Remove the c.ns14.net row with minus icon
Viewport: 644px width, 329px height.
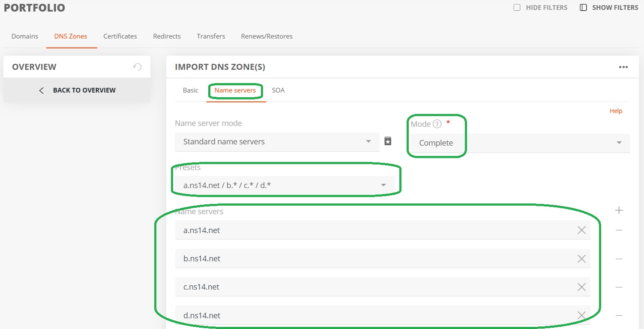619,287
